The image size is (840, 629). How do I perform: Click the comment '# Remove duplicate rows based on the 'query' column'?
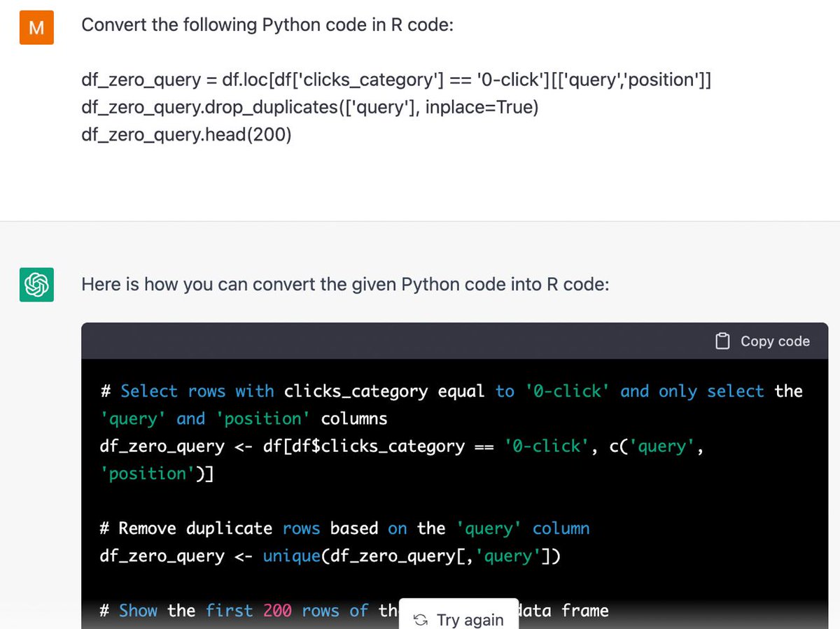(x=345, y=528)
